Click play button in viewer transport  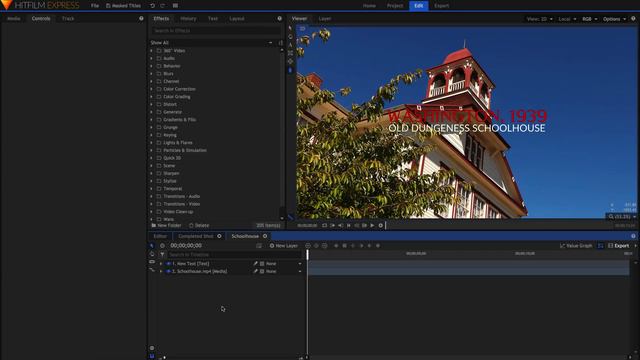coord(372,225)
